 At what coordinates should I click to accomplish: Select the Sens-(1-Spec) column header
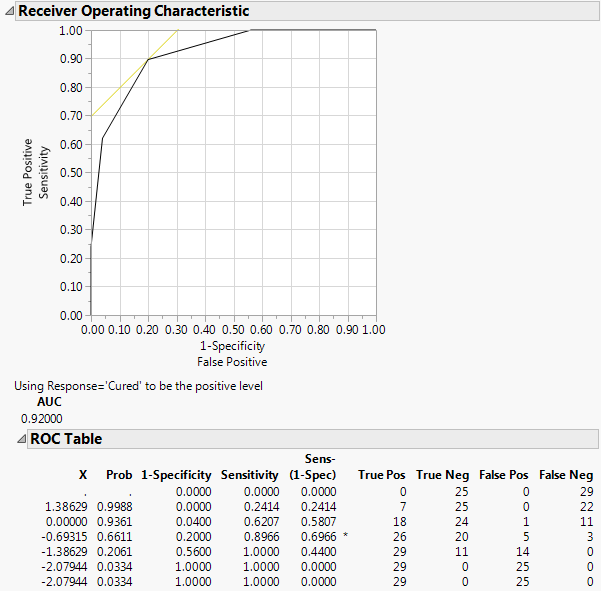313,467
